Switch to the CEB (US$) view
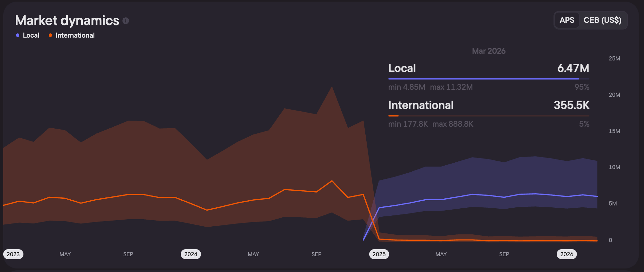This screenshot has width=644, height=272. pyautogui.click(x=602, y=20)
